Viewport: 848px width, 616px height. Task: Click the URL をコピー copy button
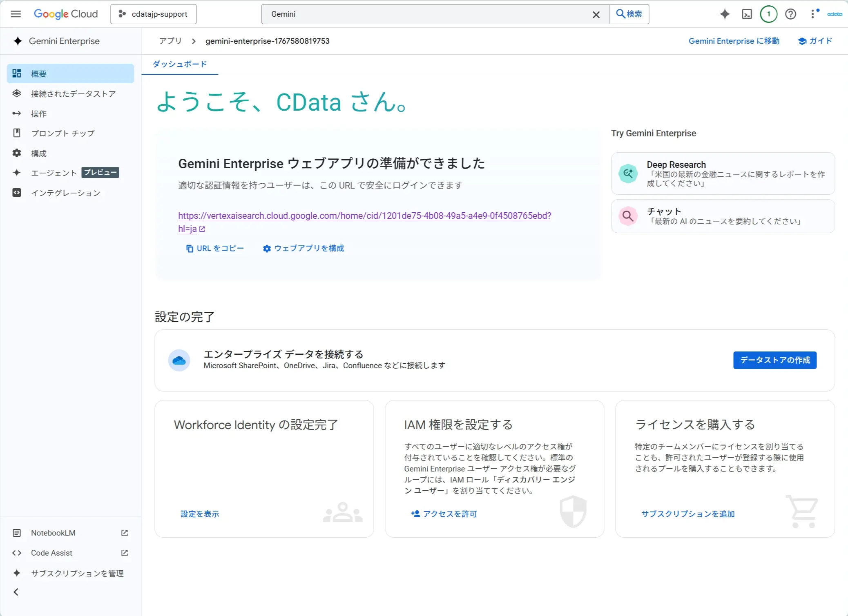(x=215, y=248)
